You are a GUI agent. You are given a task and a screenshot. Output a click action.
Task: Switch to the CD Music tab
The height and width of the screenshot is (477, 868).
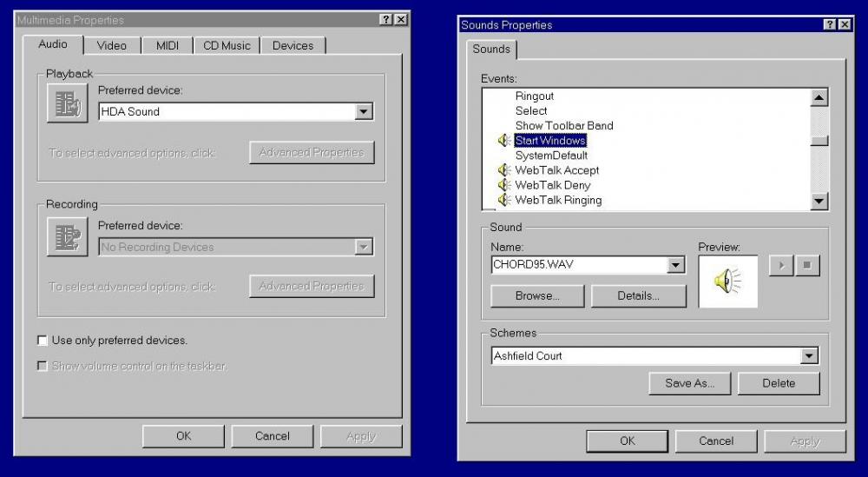[227, 45]
